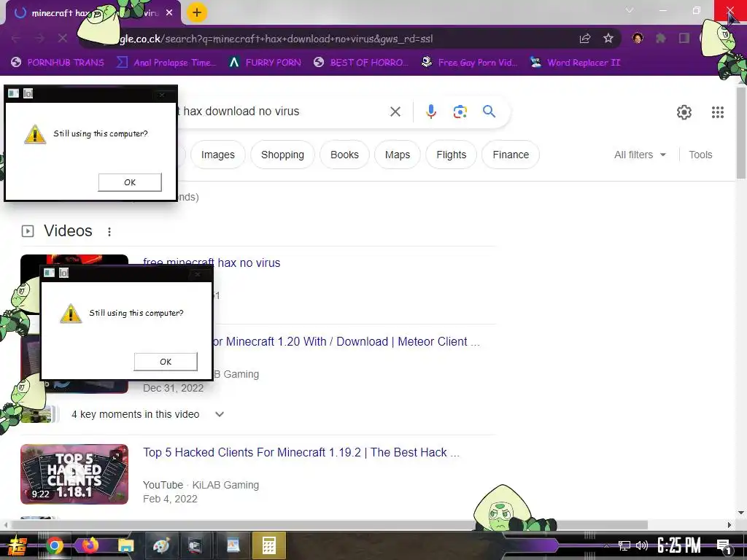Viewport: 747px width, 560px height.
Task: Click OK in the lower warning dialog
Action: point(166,362)
